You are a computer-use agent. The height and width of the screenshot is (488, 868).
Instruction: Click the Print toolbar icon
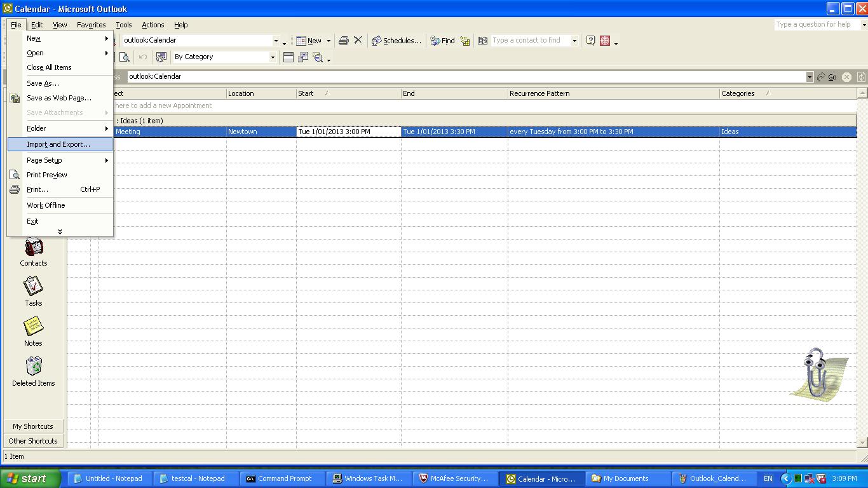pyautogui.click(x=344, y=41)
